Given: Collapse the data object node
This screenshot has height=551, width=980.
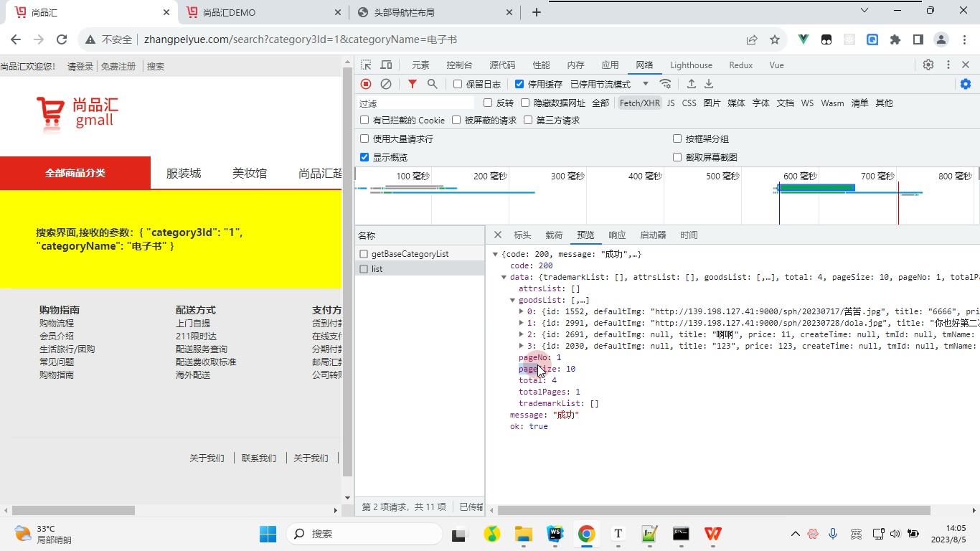Looking at the screenshot, I should coord(504,277).
